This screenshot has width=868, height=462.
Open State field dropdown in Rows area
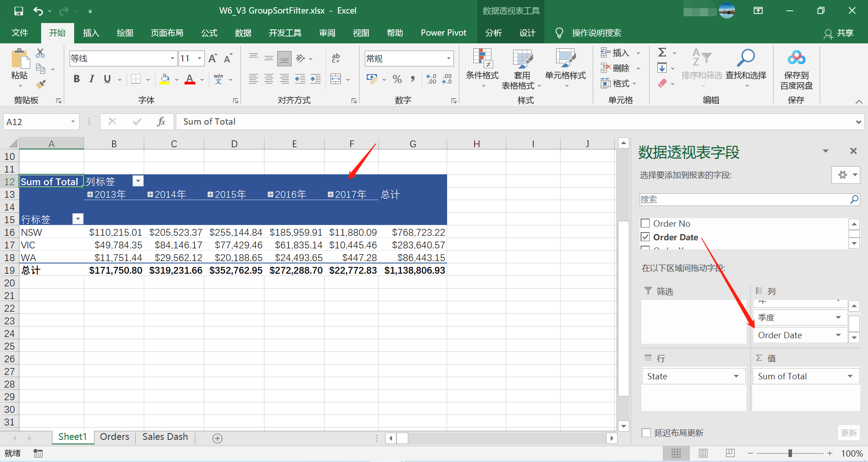point(736,376)
